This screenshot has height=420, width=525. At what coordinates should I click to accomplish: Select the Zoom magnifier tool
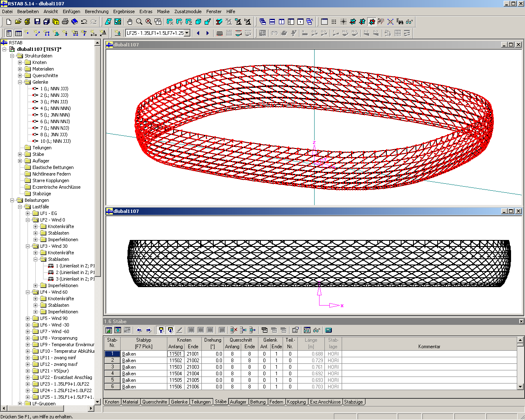[x=140, y=22]
